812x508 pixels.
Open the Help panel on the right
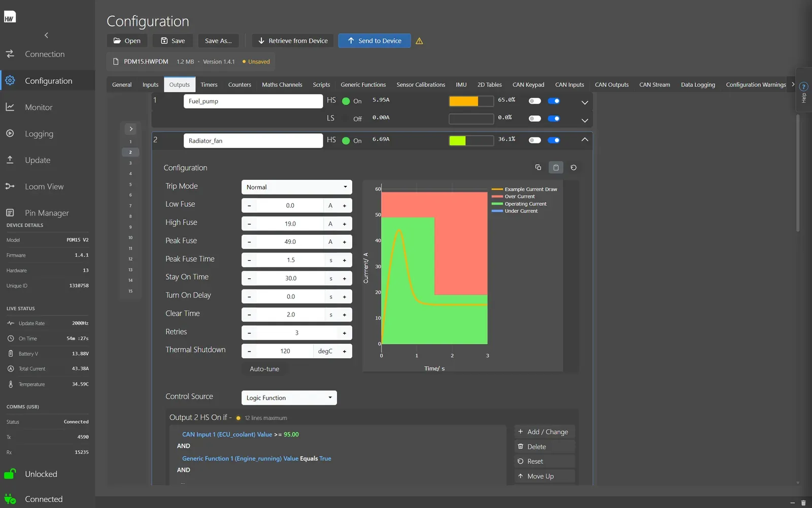803,89
